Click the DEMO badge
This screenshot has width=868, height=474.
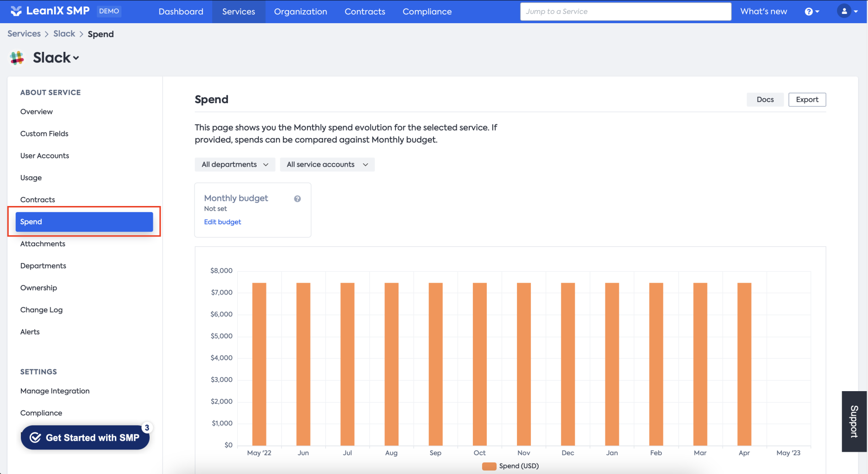click(x=109, y=11)
